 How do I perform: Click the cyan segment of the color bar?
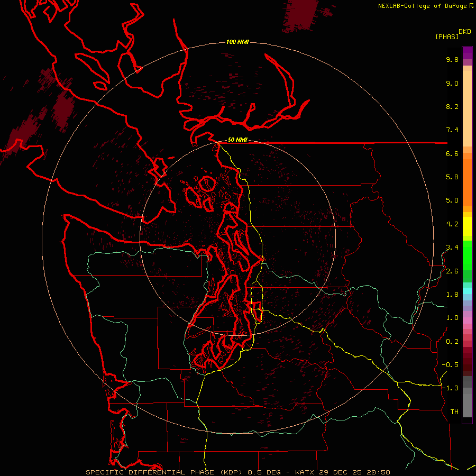pos(467,291)
